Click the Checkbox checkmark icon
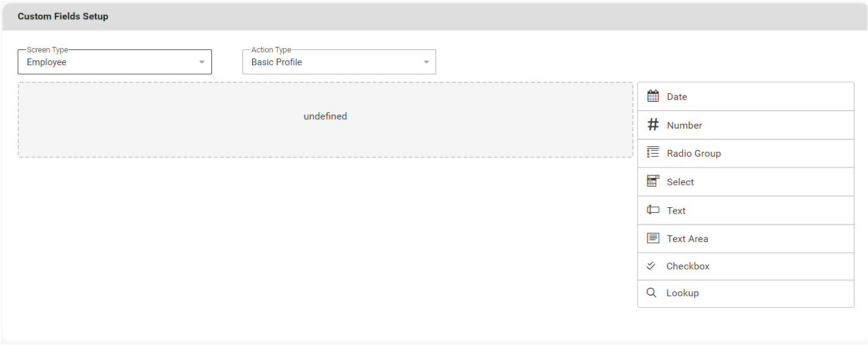Viewport: 868px width, 345px height. pos(651,266)
